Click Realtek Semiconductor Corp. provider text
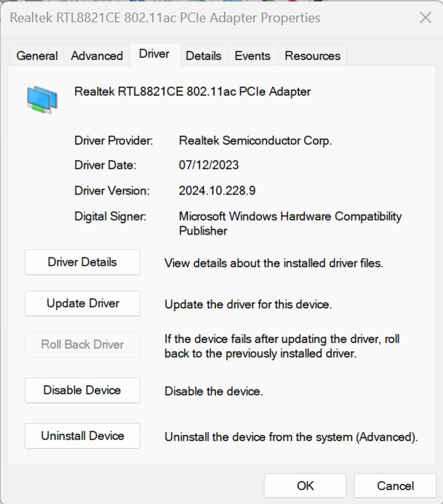This screenshot has width=443, height=504. 255,141
